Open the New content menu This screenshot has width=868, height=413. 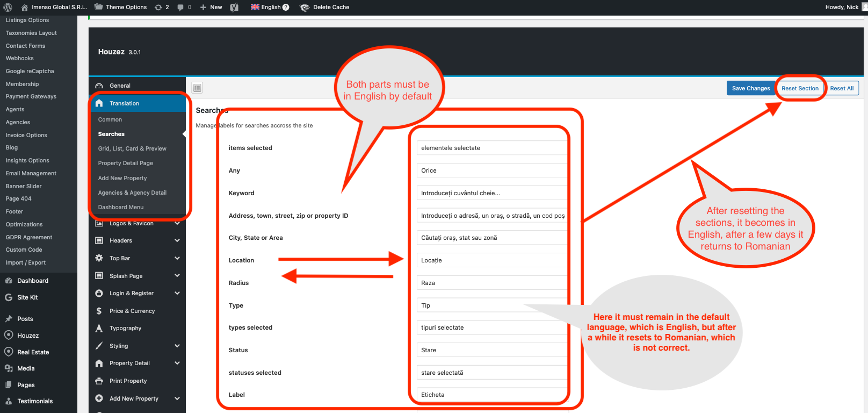(211, 8)
